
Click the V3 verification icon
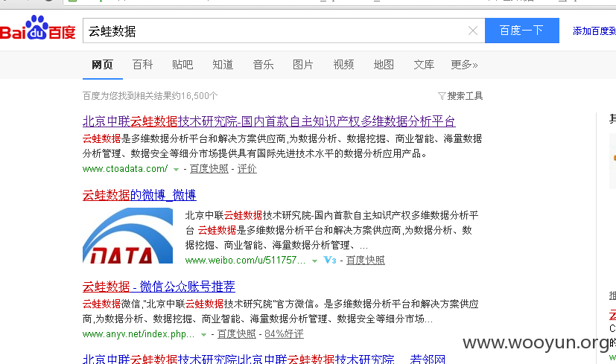(x=330, y=260)
